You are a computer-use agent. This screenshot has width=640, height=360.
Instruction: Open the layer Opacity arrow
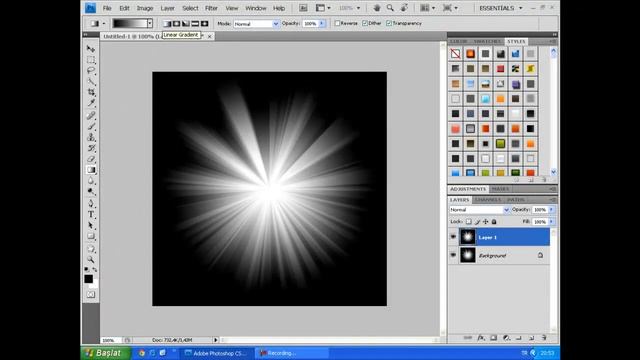551,209
